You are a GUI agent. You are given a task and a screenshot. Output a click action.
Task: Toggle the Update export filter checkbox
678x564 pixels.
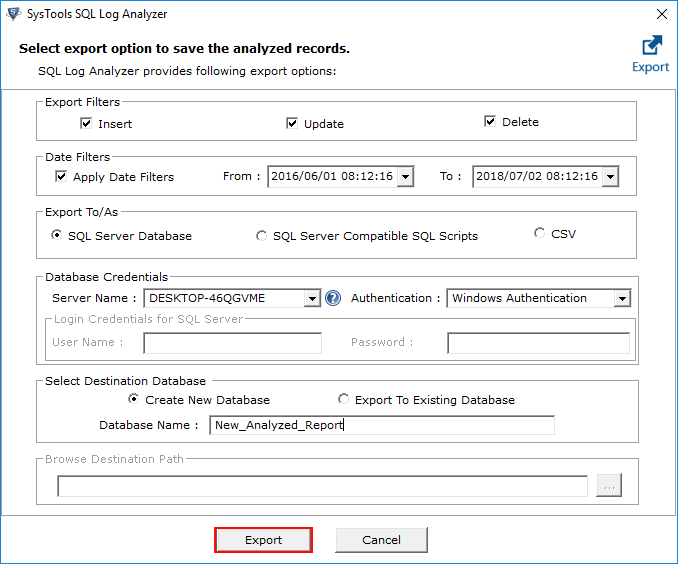click(292, 124)
